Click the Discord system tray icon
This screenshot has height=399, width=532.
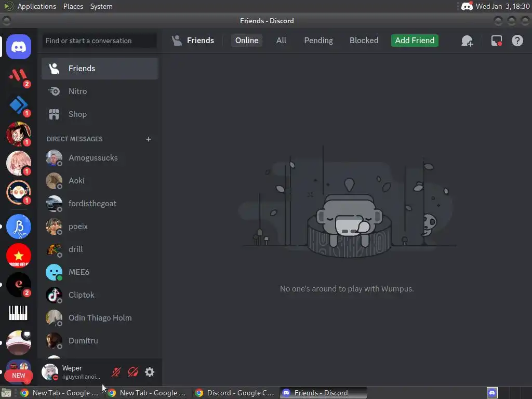pos(467,6)
